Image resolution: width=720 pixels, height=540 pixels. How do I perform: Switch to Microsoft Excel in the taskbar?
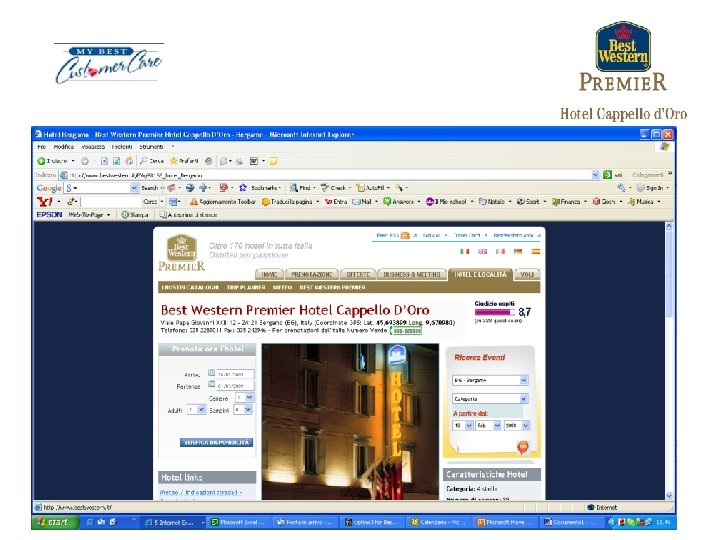tap(238, 522)
